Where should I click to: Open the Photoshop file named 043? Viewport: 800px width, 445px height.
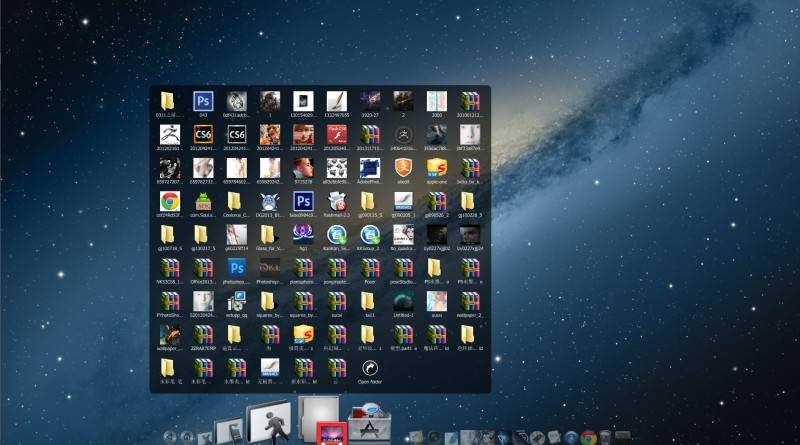(203, 101)
